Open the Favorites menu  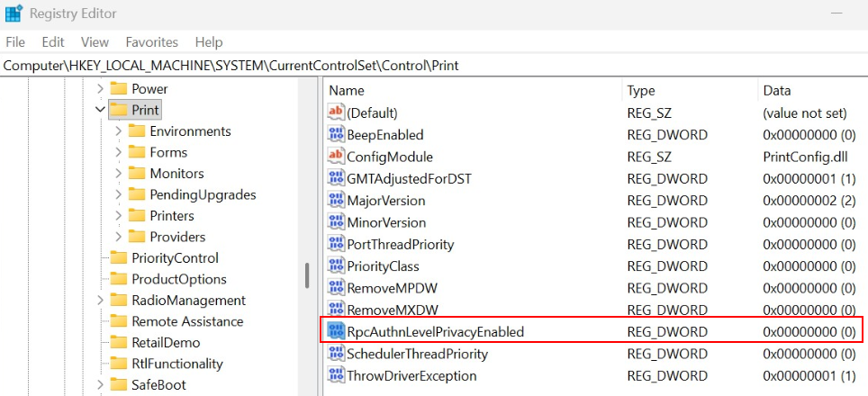[x=151, y=42]
